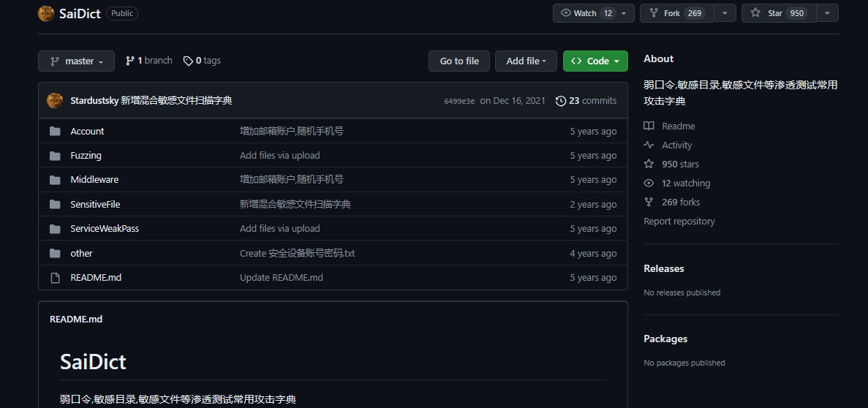Open the other folder
The image size is (868, 408).
81,253
